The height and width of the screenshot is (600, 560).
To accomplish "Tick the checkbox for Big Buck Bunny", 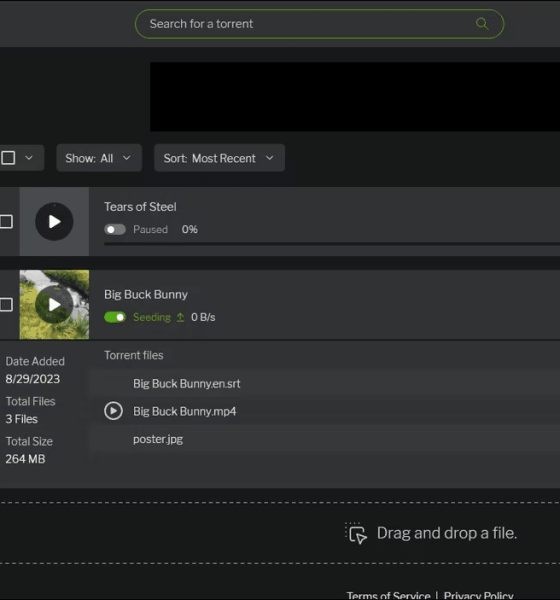I will [6, 305].
